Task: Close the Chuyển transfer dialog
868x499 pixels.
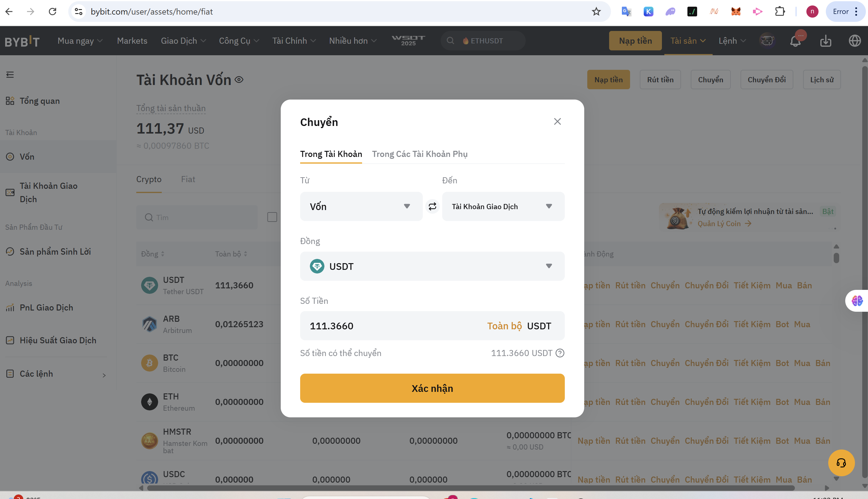Action: pos(557,122)
